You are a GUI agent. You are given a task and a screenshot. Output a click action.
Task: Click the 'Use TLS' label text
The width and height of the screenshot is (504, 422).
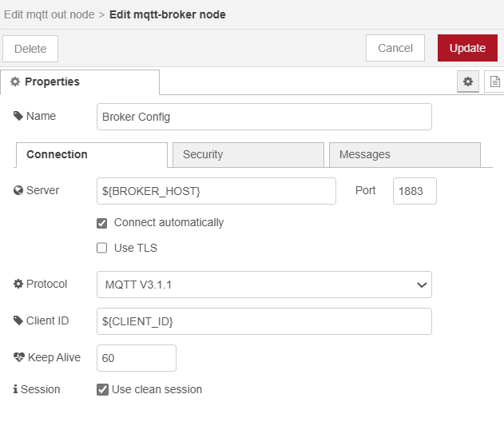pyautogui.click(x=136, y=248)
